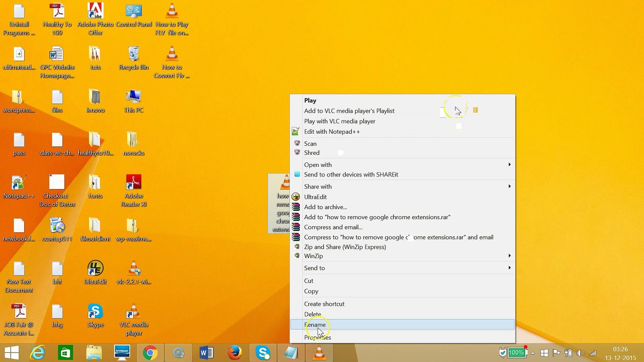Open File Explorer from taskbar
Image resolution: width=644 pixels, height=362 pixels.
coord(94,353)
